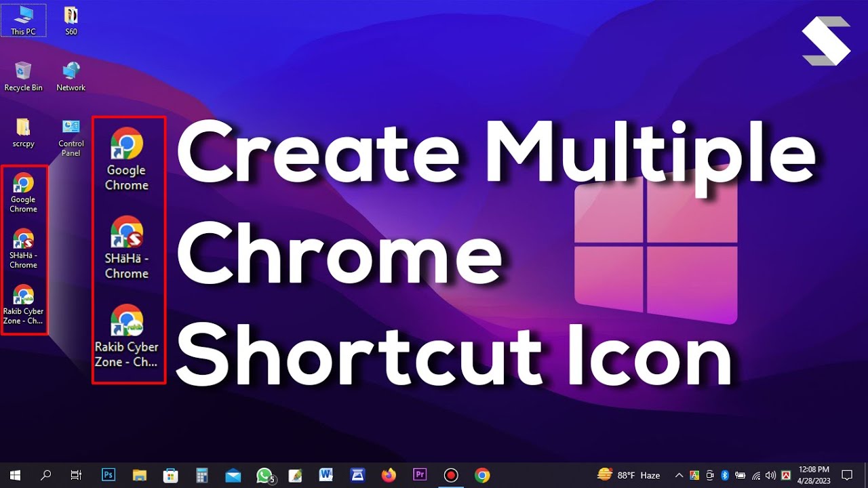The height and width of the screenshot is (488, 868).
Task: Launch Calculator from the taskbar
Action: point(201,475)
